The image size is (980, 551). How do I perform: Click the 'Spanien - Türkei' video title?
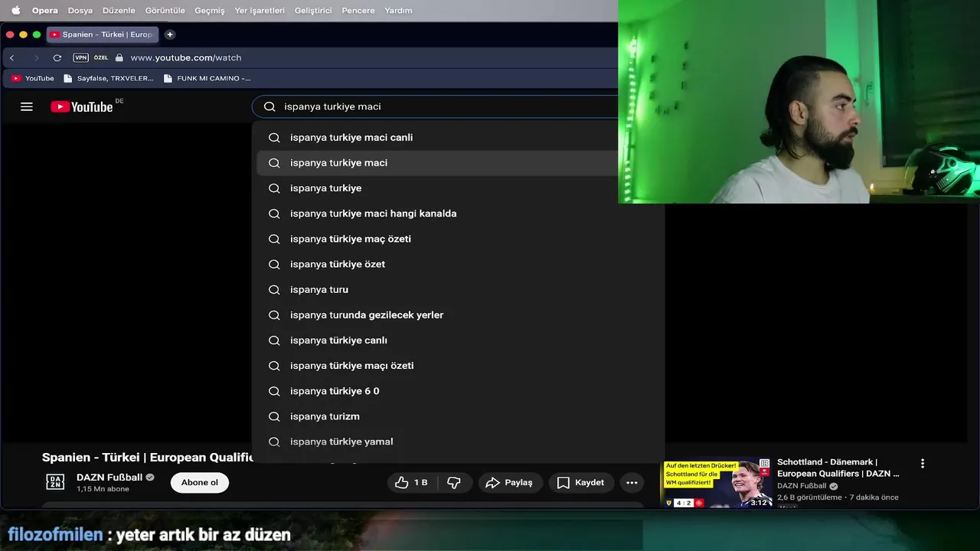(147, 457)
